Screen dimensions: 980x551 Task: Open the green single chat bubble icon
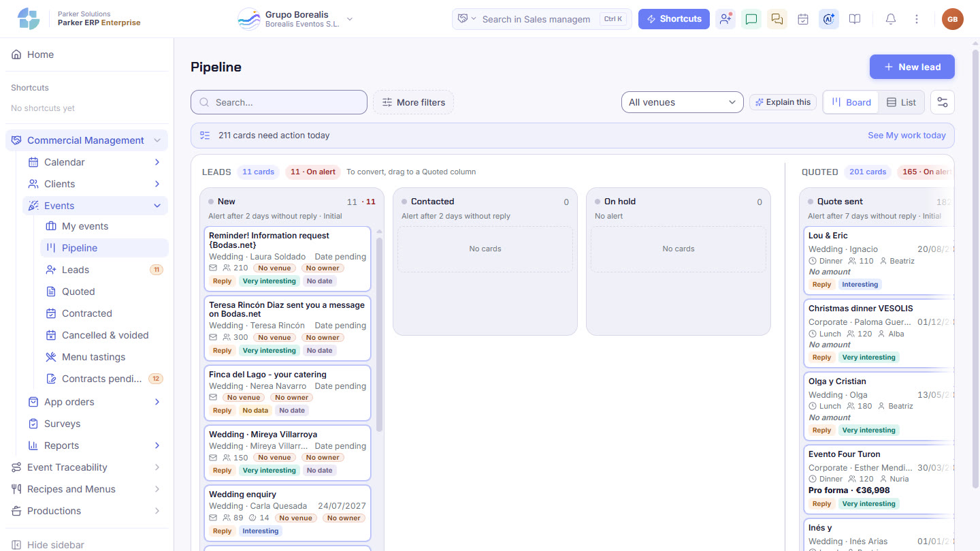click(x=751, y=19)
